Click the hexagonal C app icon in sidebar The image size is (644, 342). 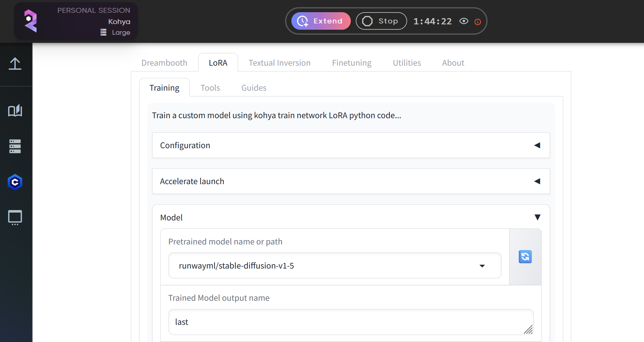pos(15,182)
